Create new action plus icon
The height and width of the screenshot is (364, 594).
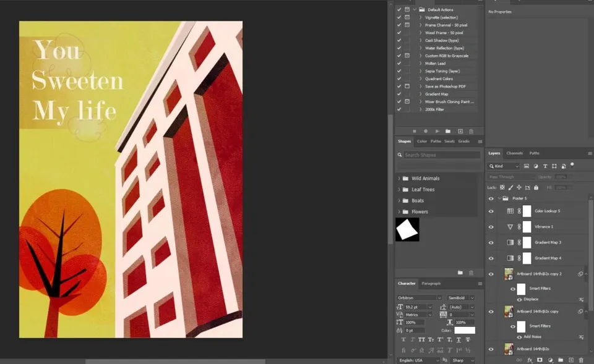click(460, 131)
